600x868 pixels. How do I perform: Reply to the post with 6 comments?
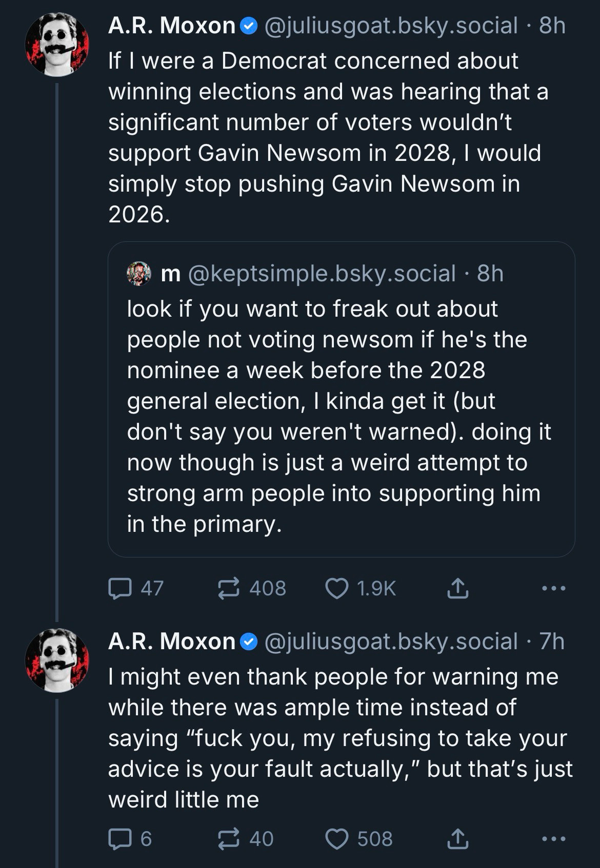click(120, 839)
